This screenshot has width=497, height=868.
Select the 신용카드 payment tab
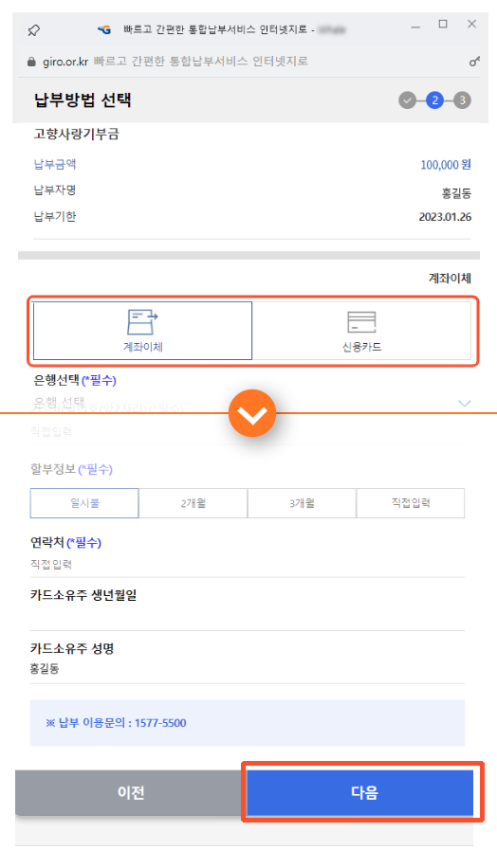(361, 331)
